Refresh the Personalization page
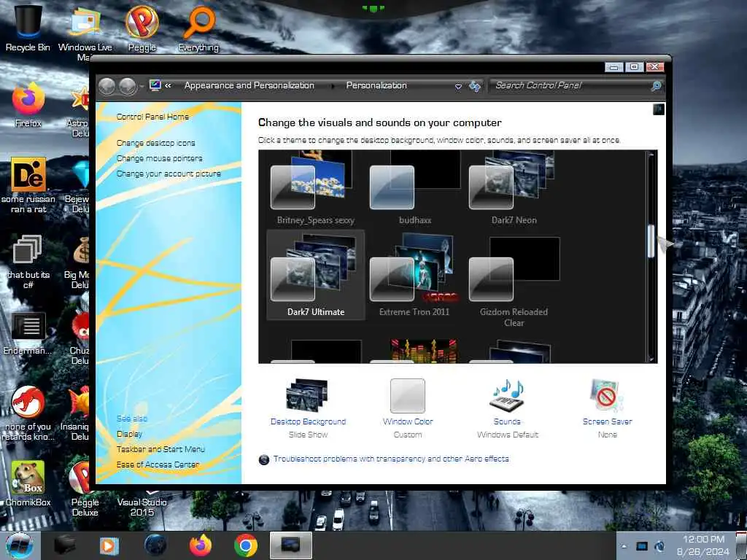 [475, 86]
